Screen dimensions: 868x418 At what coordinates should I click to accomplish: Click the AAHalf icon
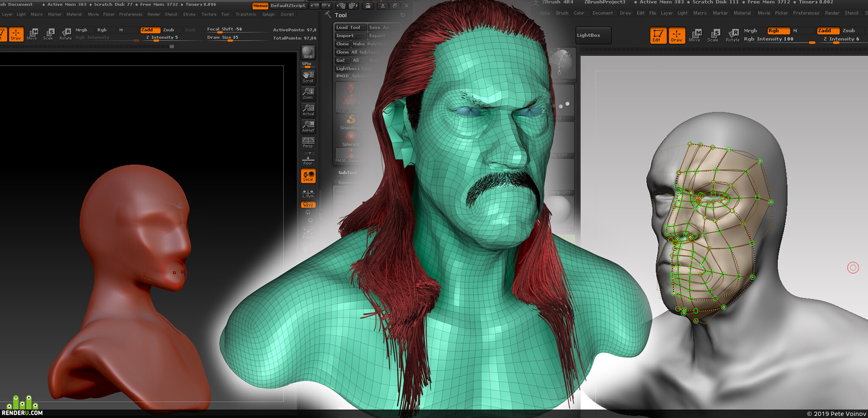(x=308, y=126)
